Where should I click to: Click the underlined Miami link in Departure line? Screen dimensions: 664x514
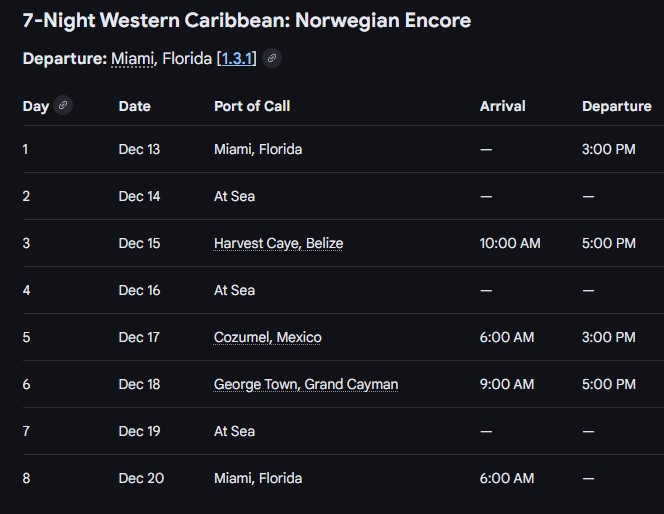point(132,59)
